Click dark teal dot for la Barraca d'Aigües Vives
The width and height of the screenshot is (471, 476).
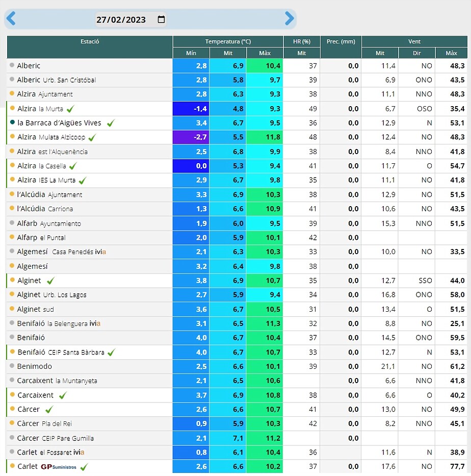12,122
